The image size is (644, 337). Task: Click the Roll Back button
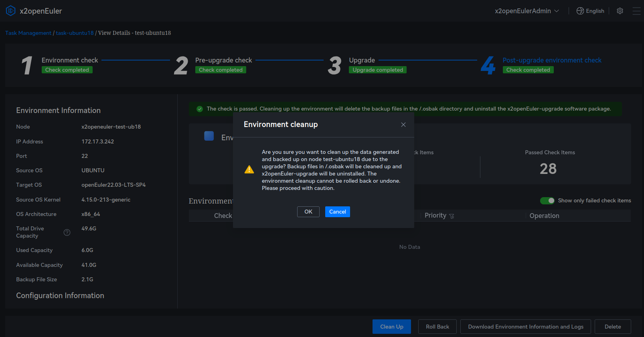437,327
